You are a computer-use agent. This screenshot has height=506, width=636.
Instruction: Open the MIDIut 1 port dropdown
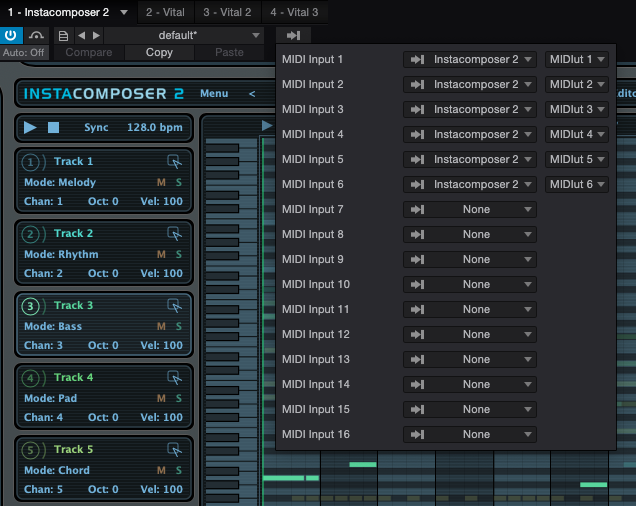click(576, 60)
